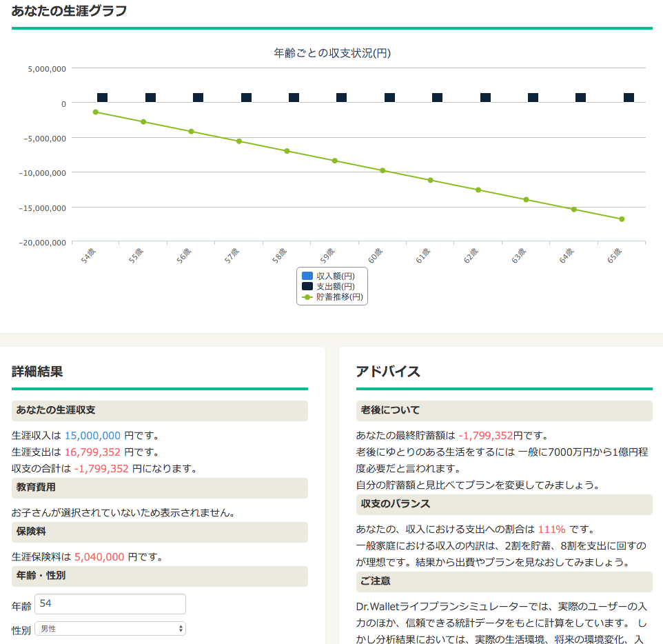Select the 61歳 expense bar in chart

[437, 98]
